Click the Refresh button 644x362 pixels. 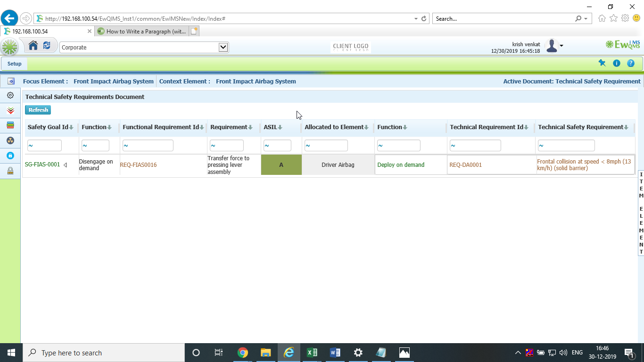(x=38, y=110)
